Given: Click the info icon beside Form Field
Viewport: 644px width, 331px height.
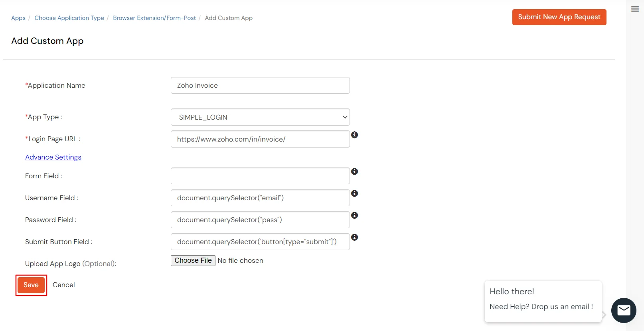Looking at the screenshot, I should 354,171.
